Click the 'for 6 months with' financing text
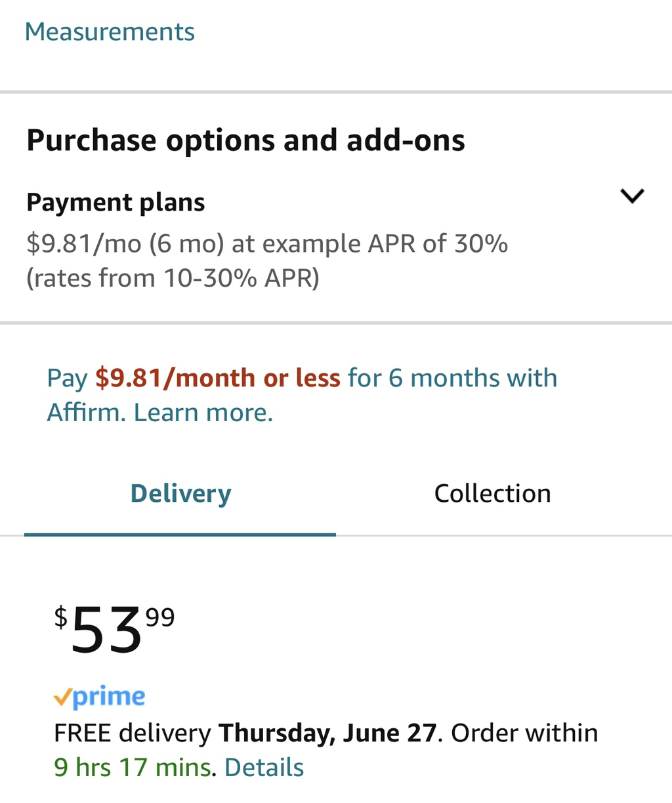The width and height of the screenshot is (672, 803). (x=452, y=378)
